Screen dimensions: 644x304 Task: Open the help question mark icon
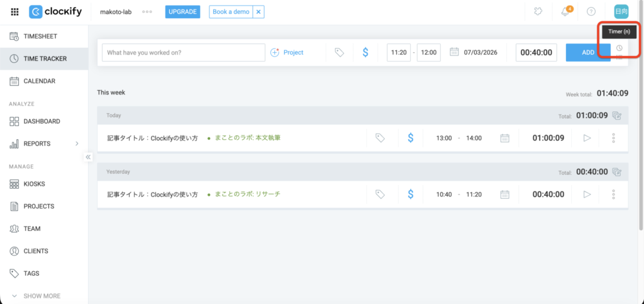tap(591, 12)
